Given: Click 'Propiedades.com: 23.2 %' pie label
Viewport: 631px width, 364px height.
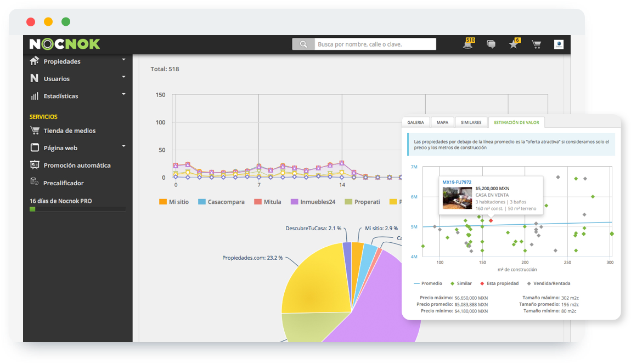Looking at the screenshot, I should point(252,258).
